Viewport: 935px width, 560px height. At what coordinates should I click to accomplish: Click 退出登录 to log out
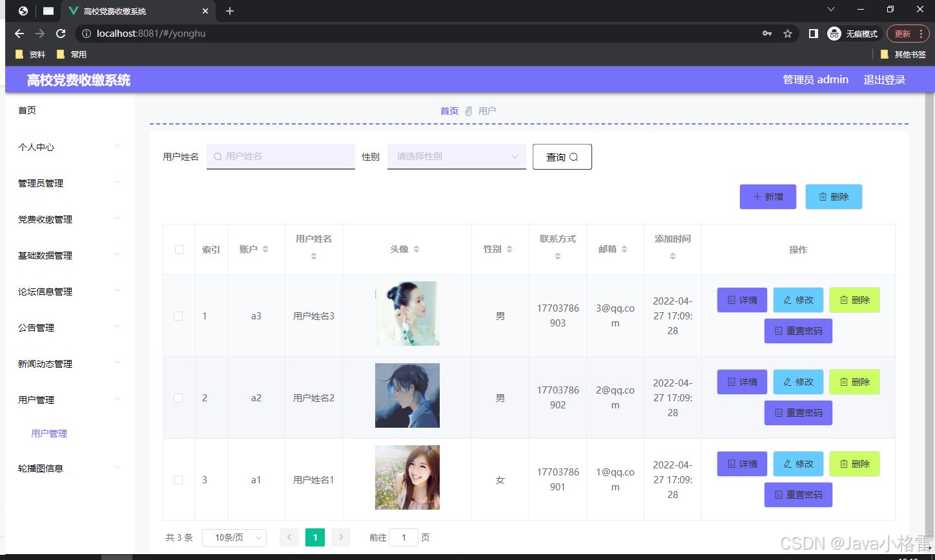click(x=885, y=79)
